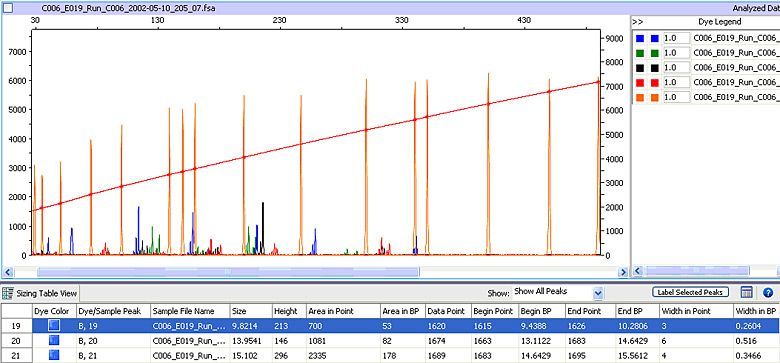Sort by the Dye/Sample Peak column header
This screenshot has width=780, height=363.
(113, 311)
